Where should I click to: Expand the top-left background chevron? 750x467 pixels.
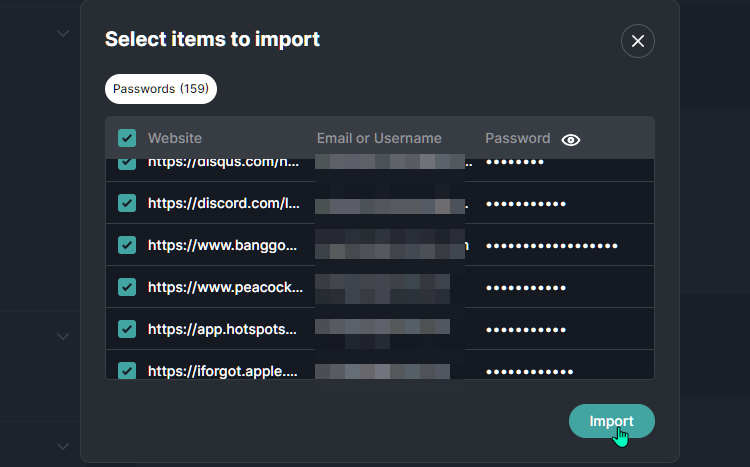pyautogui.click(x=63, y=33)
